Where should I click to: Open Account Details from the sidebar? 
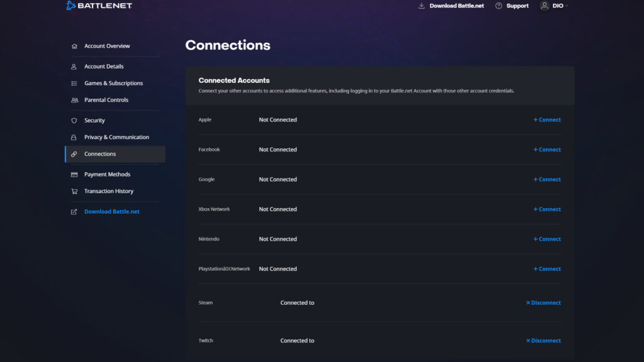[104, 66]
